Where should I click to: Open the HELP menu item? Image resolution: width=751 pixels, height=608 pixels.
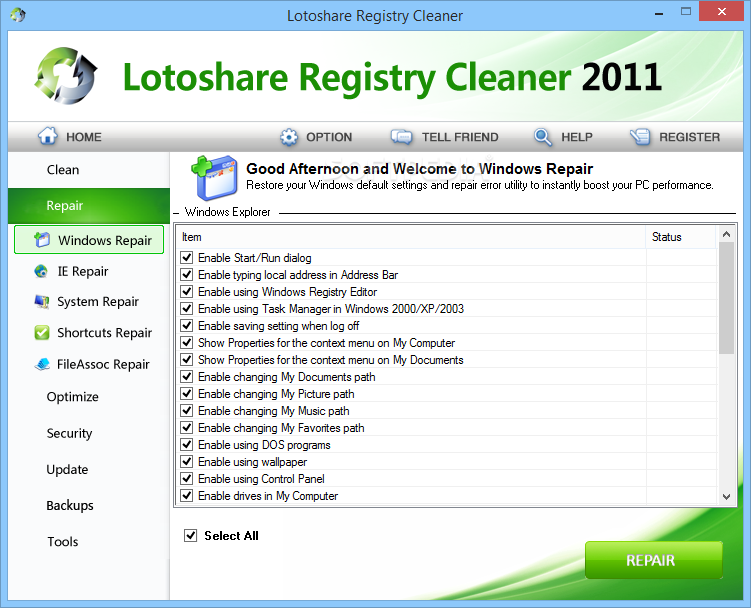563,137
